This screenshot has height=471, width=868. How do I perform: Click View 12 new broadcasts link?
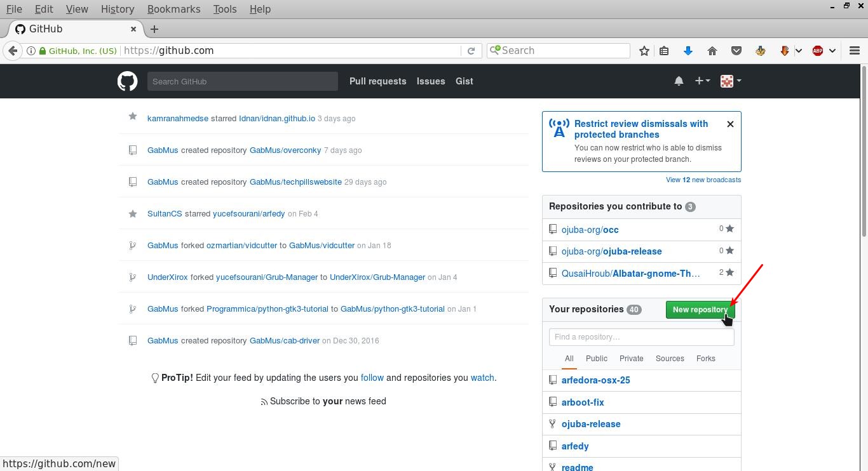tap(703, 180)
